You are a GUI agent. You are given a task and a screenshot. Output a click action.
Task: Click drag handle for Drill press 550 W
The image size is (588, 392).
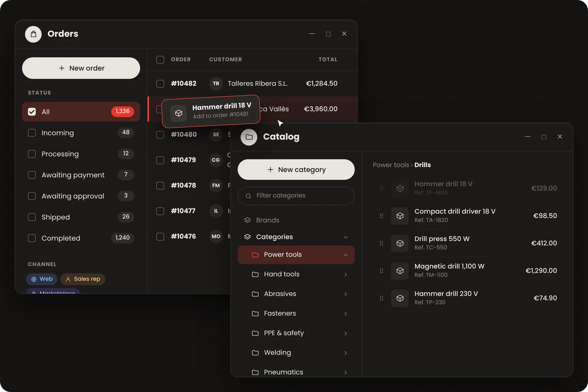381,243
